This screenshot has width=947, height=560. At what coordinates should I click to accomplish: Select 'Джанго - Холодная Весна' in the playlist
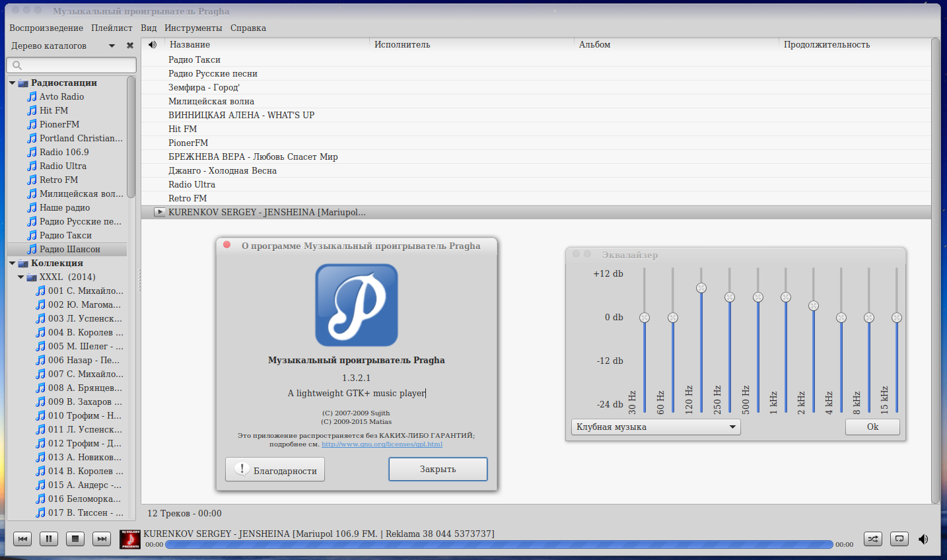(x=536, y=170)
